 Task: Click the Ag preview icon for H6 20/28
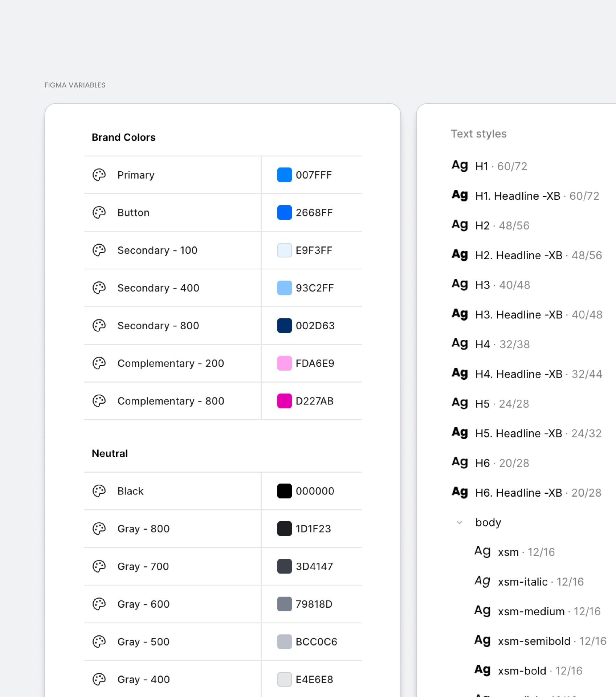460,463
